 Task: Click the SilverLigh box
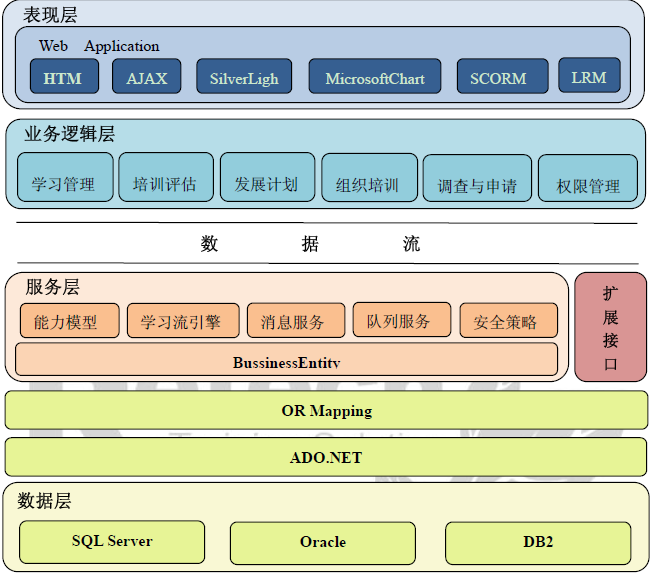[244, 78]
